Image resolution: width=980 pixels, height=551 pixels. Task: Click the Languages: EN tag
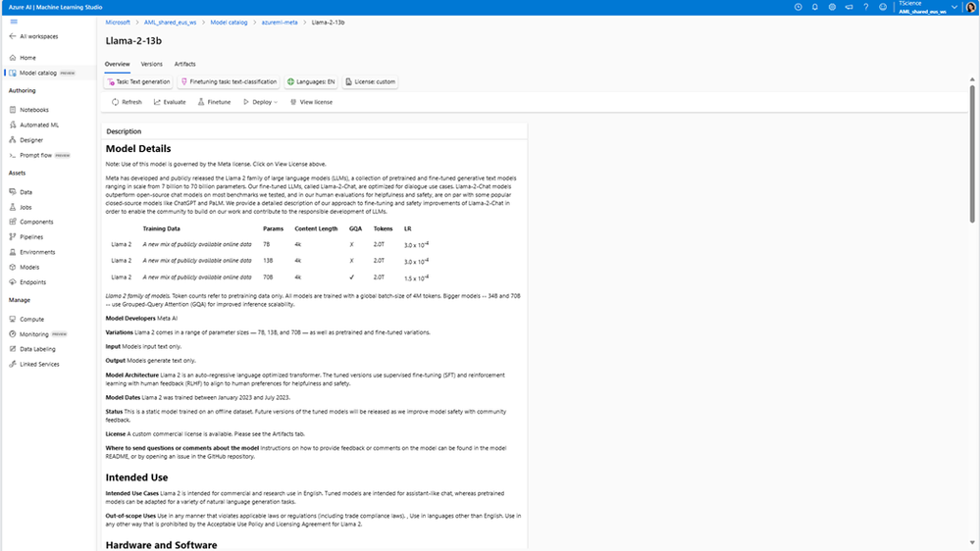(311, 81)
